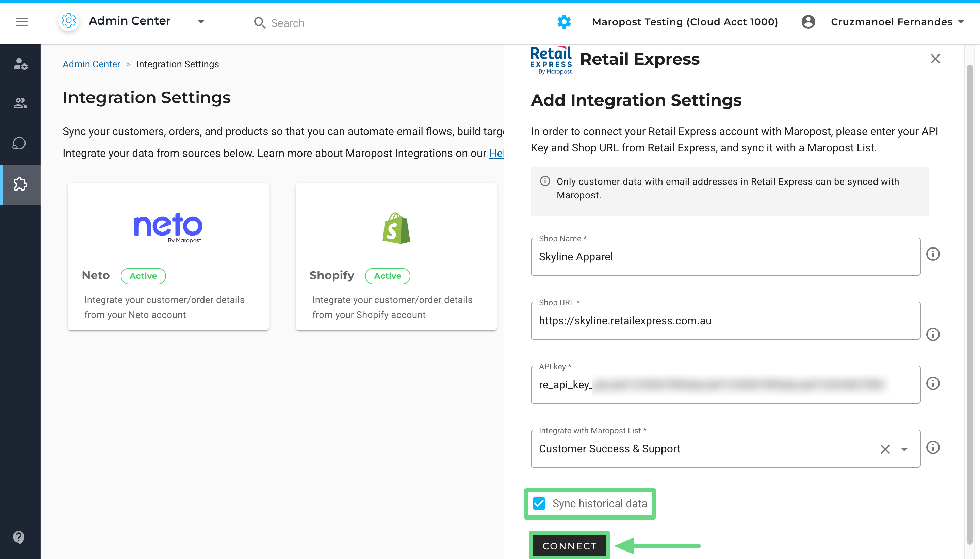The image size is (980, 559).
Task: Edit the Shop URL field
Action: tap(725, 321)
